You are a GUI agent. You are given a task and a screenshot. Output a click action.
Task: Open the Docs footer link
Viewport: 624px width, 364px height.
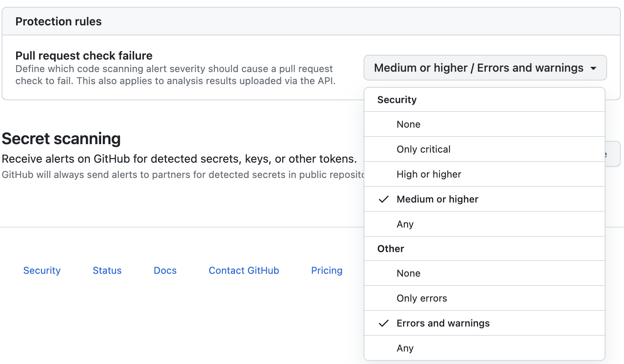(x=165, y=271)
